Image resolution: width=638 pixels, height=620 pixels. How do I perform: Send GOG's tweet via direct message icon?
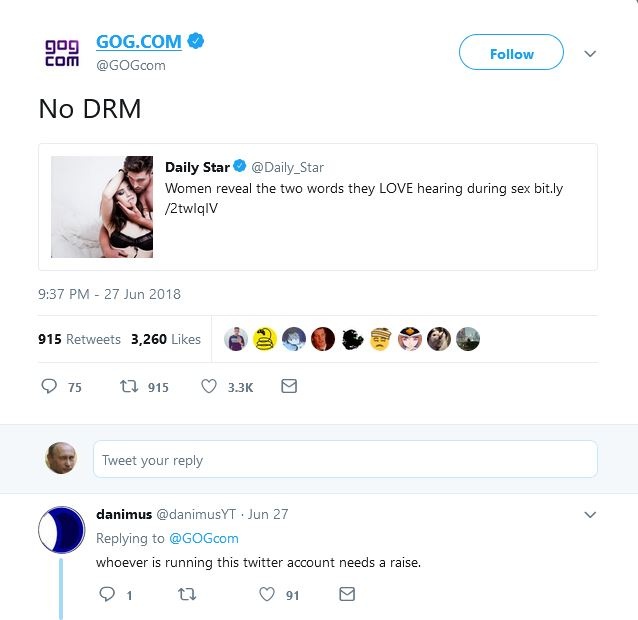point(289,387)
